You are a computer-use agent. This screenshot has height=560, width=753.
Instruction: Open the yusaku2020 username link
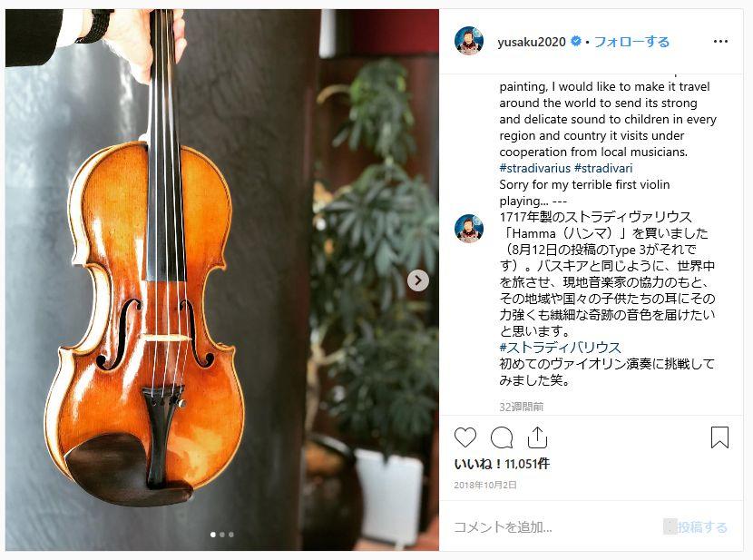coord(532,42)
